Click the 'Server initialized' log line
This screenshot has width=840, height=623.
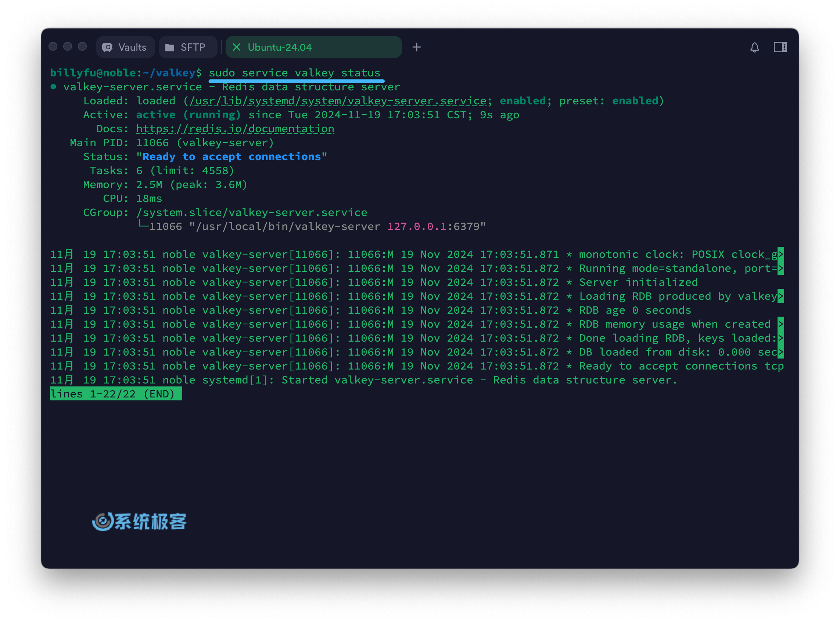click(x=374, y=282)
